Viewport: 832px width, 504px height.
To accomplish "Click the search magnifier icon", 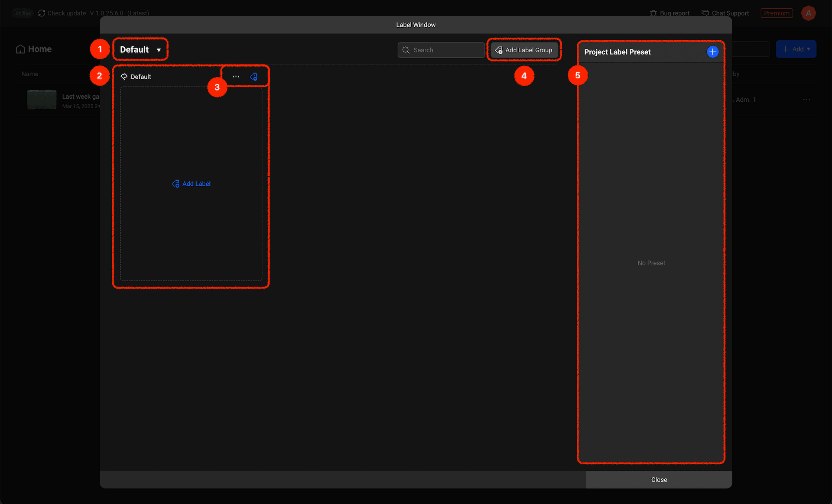I will (x=406, y=50).
